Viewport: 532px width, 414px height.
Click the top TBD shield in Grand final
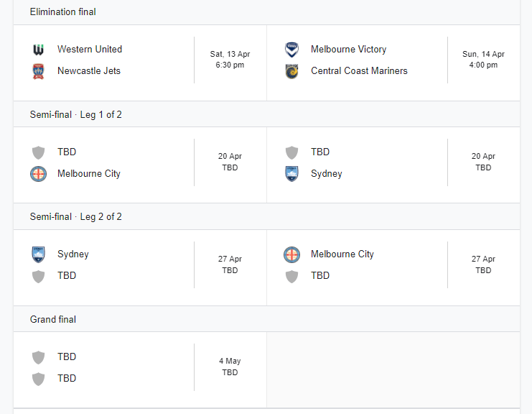39,357
